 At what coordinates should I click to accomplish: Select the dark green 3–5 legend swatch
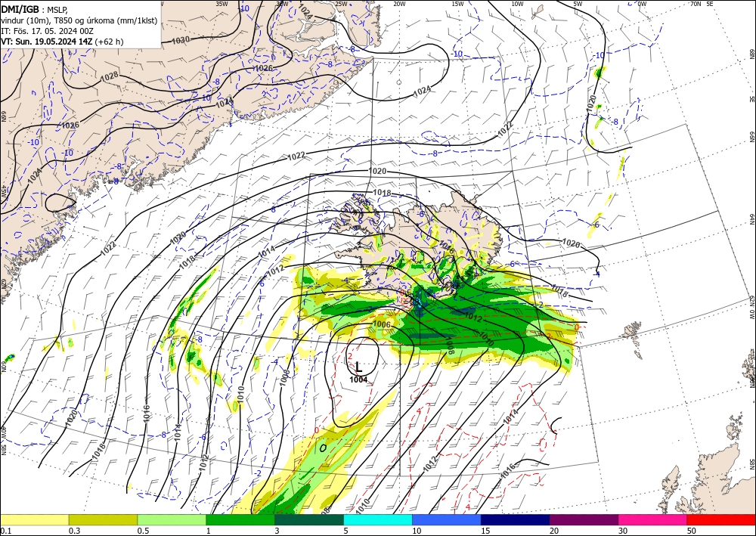tap(309, 519)
